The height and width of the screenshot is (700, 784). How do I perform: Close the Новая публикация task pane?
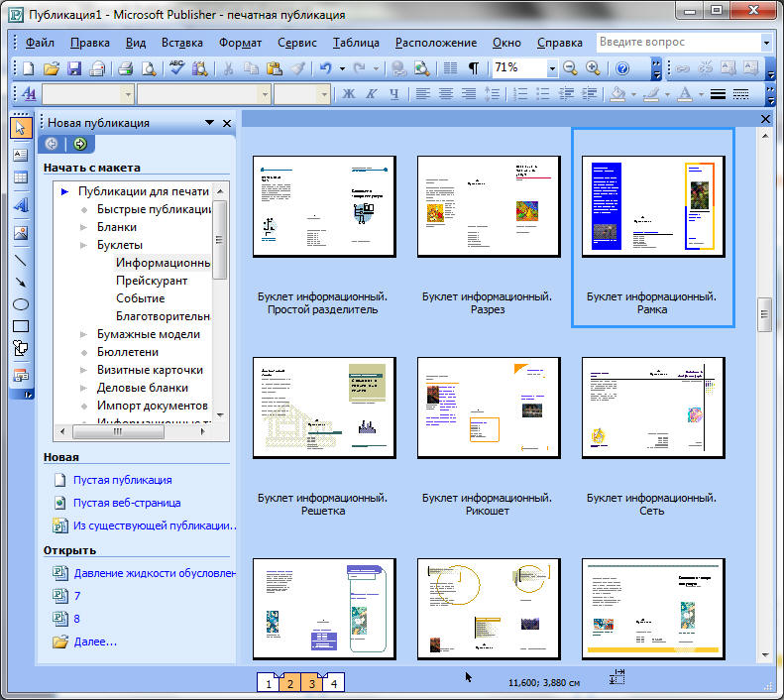pos(227,123)
